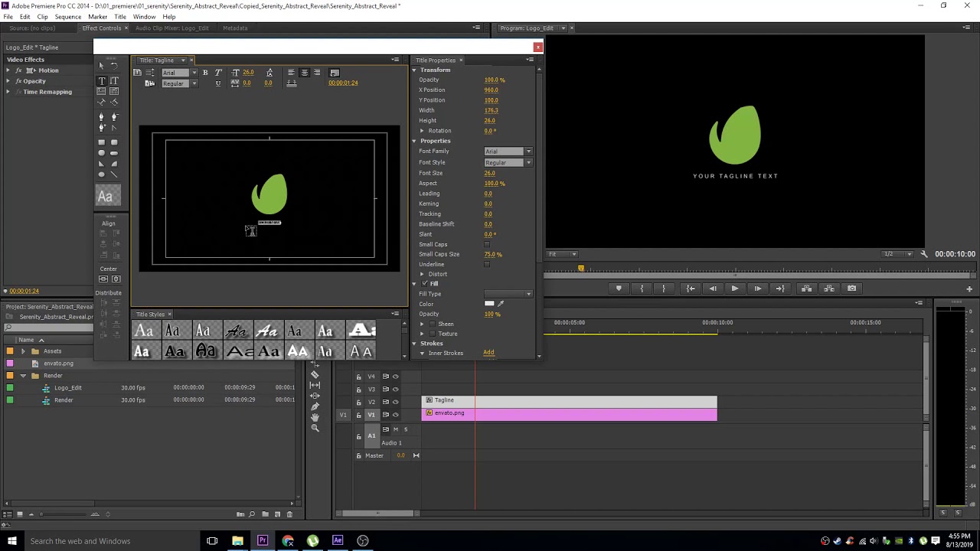Enable the Small Caps checkbox

[488, 244]
